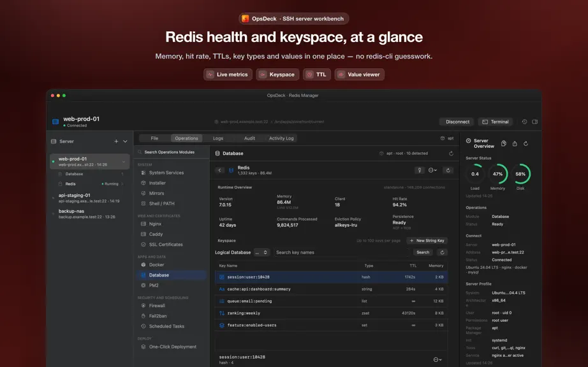The width and height of the screenshot is (588, 367).
Task: Switch to the Audit tab
Action: [x=249, y=138]
